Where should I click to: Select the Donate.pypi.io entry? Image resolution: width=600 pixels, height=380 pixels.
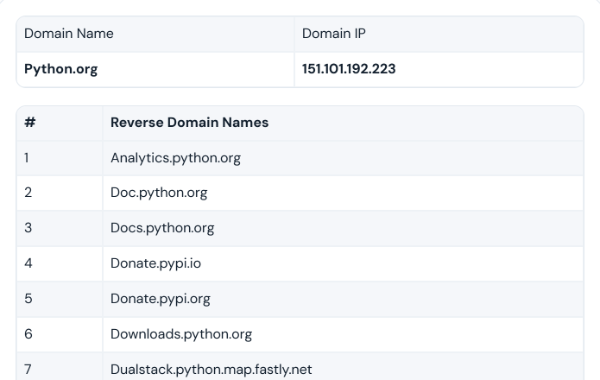click(156, 264)
